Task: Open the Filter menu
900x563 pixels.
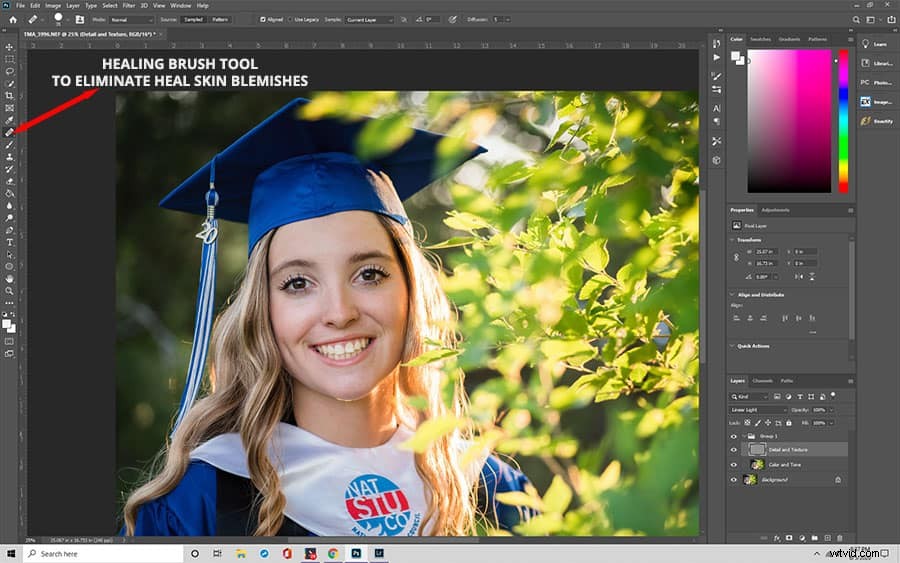Action: click(129, 5)
